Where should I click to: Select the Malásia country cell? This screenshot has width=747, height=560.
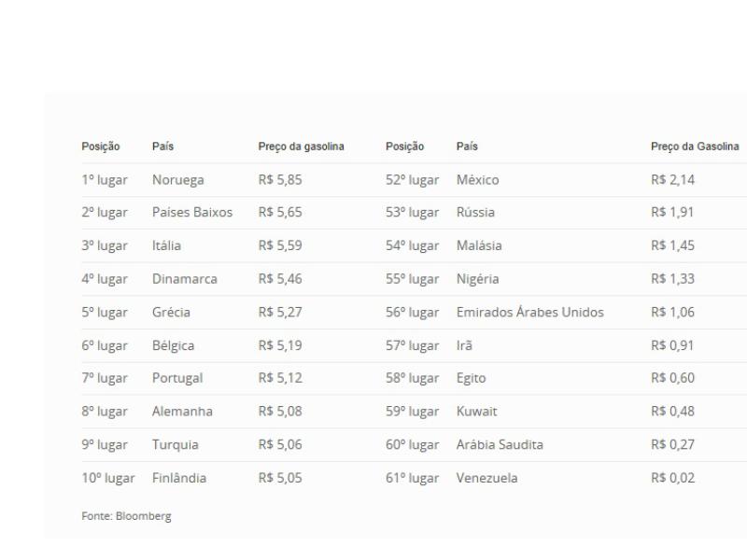479,246
